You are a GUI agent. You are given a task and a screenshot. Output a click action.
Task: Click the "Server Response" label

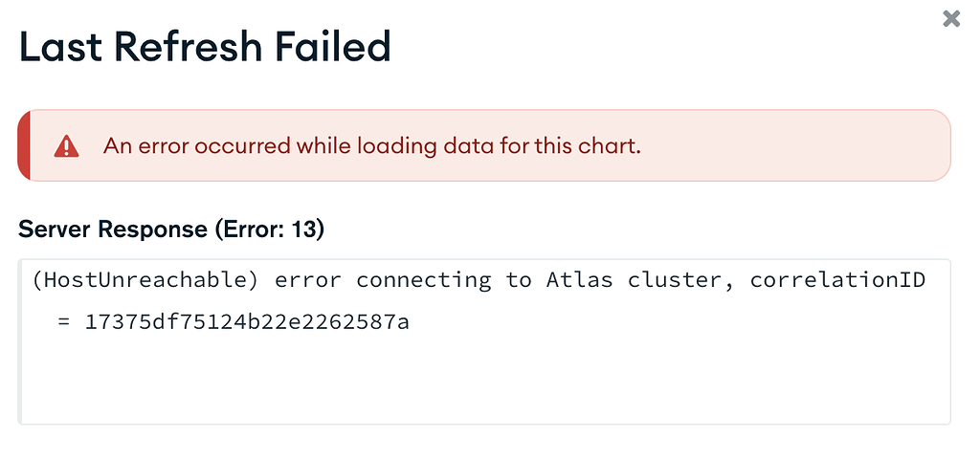113,230
